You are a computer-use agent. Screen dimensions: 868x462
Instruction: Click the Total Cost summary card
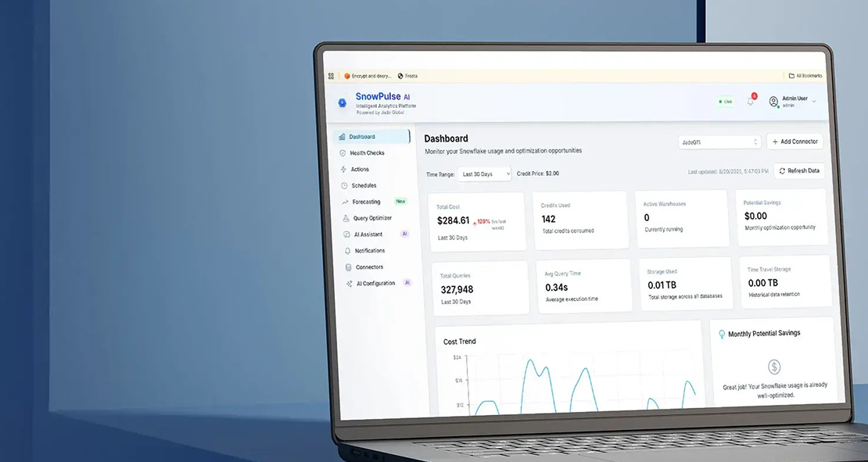click(x=478, y=221)
